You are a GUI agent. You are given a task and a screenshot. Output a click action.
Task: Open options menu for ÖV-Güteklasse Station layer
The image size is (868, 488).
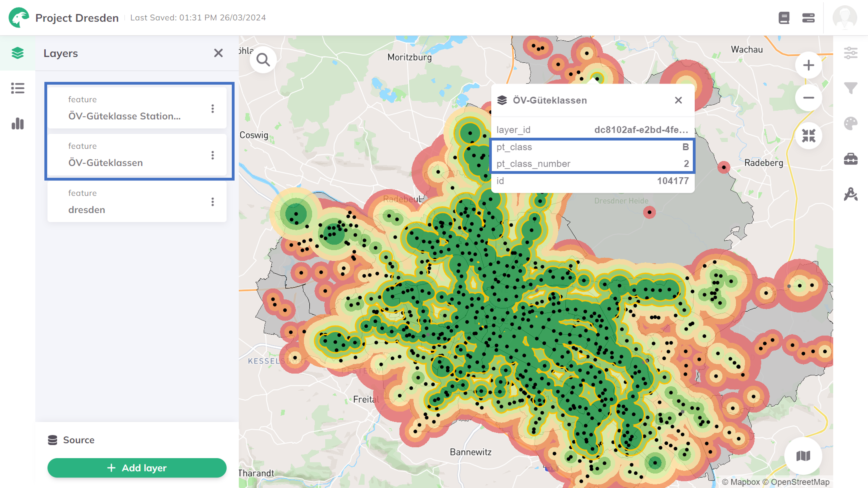213,109
